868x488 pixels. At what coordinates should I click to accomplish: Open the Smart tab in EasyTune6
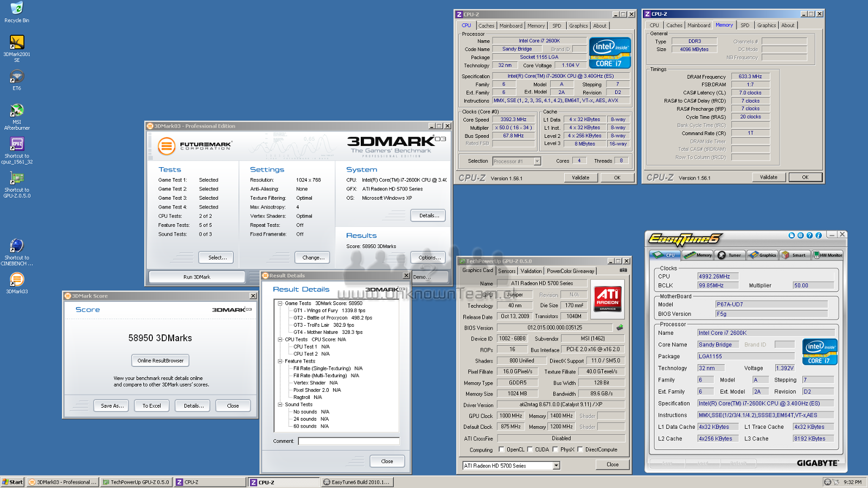point(795,255)
